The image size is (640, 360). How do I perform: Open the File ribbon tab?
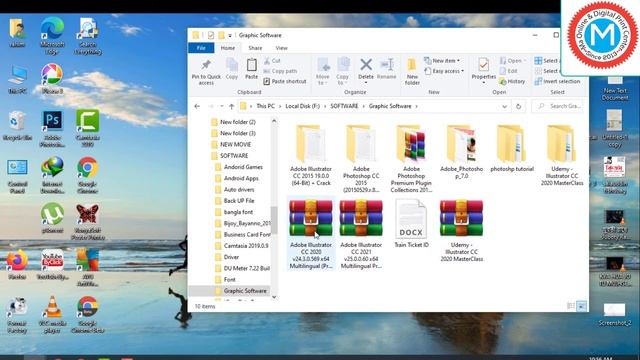201,48
